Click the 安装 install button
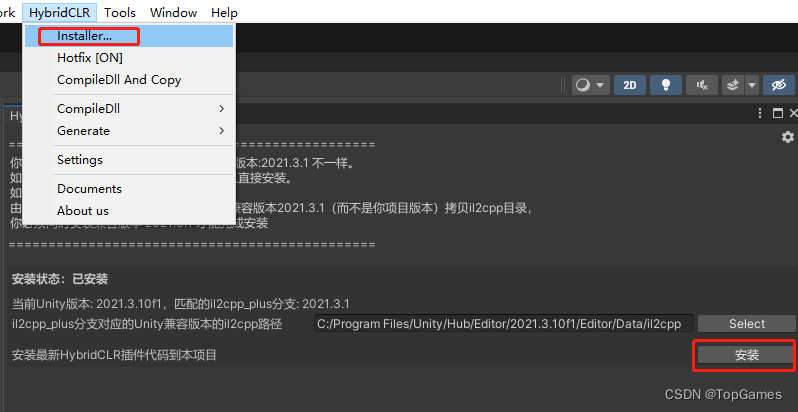The image size is (798, 412). (747, 355)
